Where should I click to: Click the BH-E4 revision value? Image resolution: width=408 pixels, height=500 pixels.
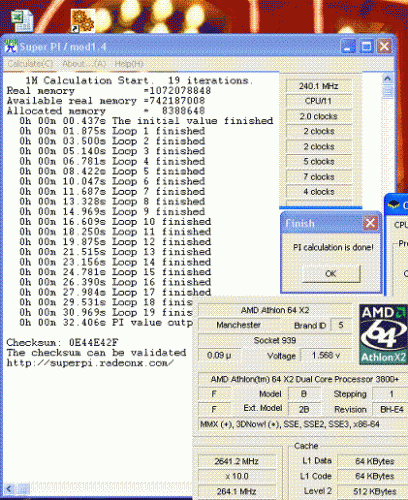pyautogui.click(x=391, y=409)
